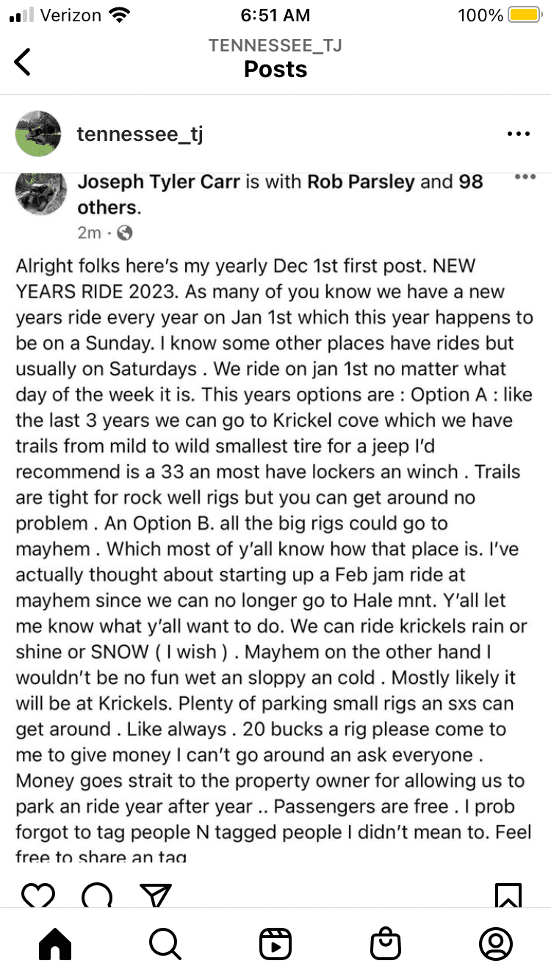Open your Profile tab

(x=496, y=944)
